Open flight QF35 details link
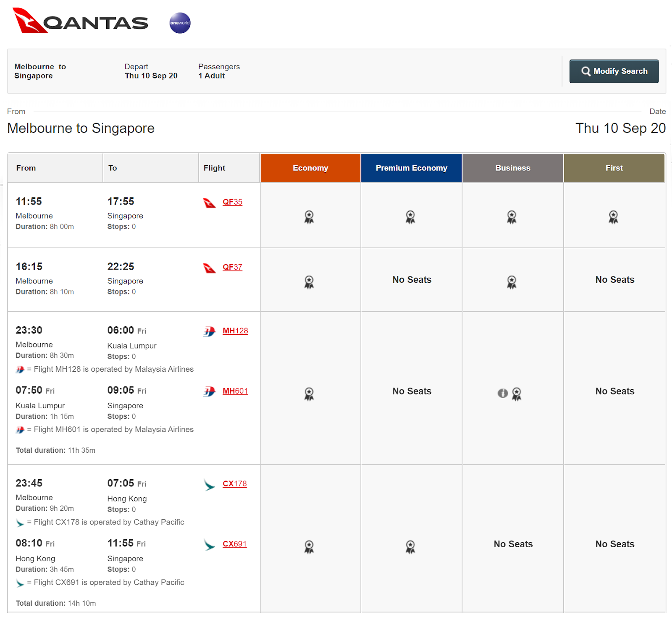This screenshot has width=672, height=617. (232, 202)
